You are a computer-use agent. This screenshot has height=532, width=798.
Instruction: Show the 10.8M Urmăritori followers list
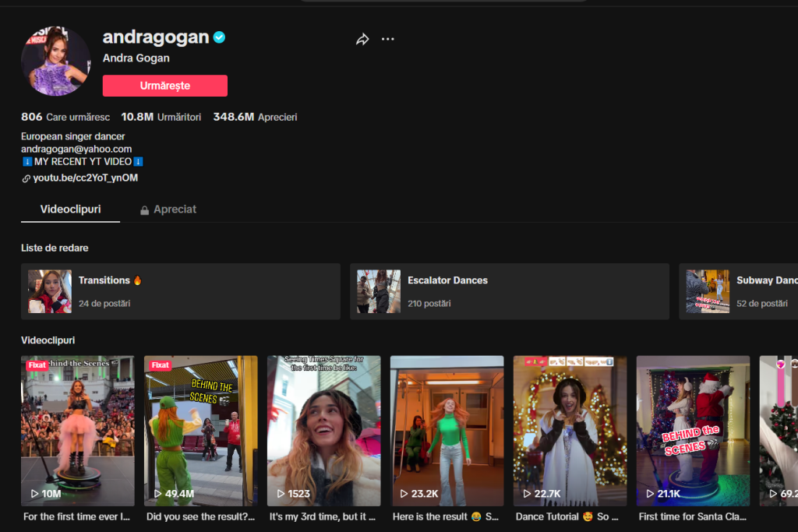pos(161,117)
